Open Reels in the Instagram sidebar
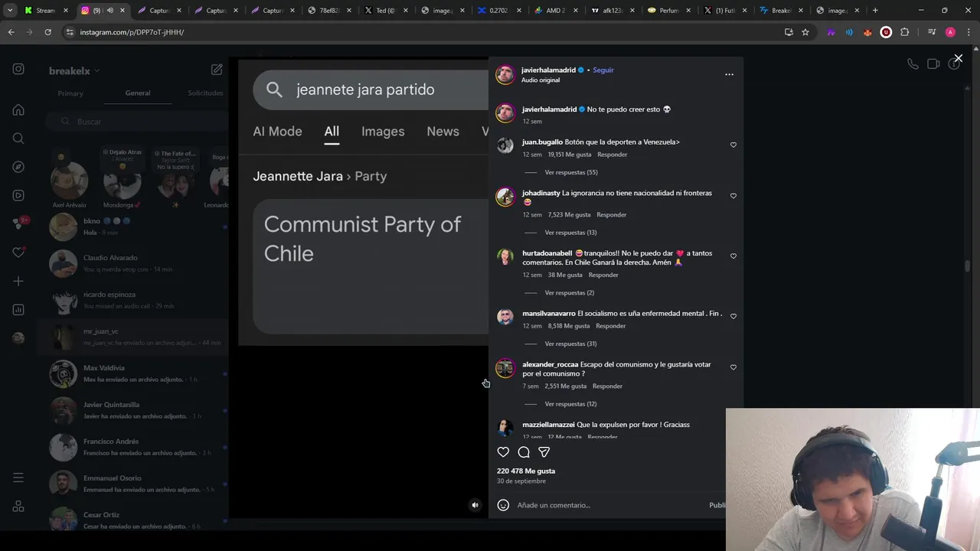Viewport: 980px width, 551px height. click(18, 195)
